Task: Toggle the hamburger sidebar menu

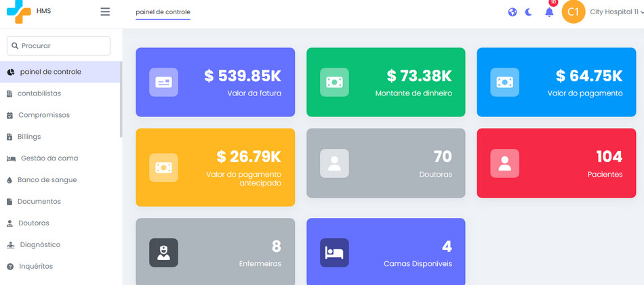Action: pyautogui.click(x=105, y=12)
